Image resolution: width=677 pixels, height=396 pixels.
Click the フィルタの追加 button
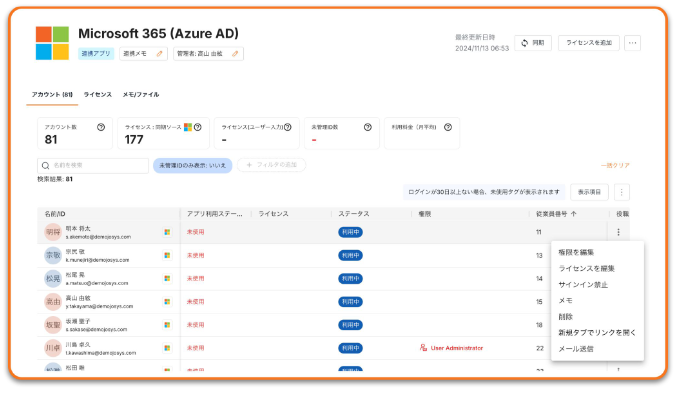272,165
